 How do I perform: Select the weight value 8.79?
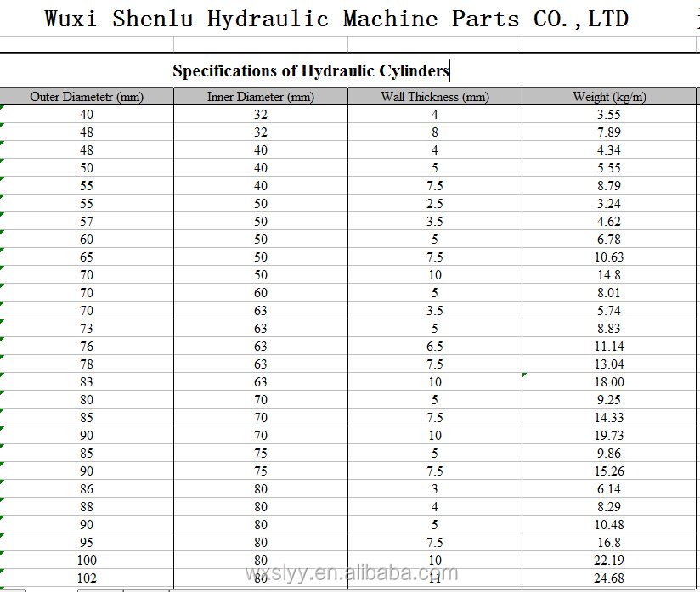tap(609, 186)
